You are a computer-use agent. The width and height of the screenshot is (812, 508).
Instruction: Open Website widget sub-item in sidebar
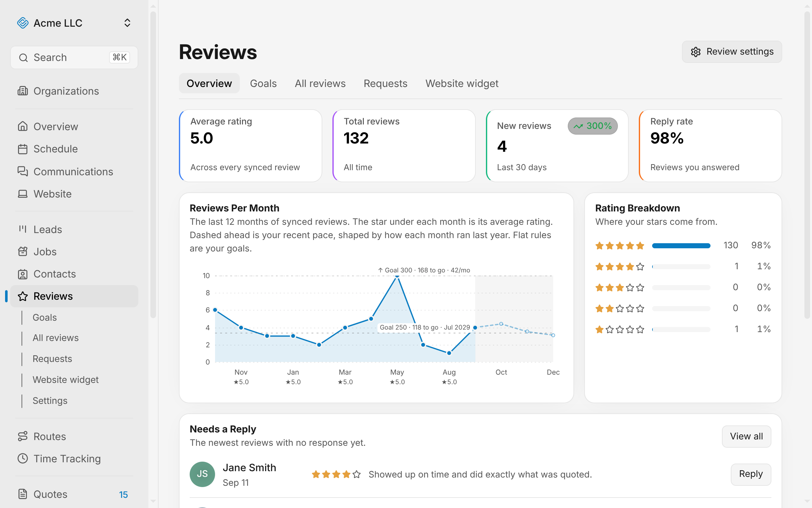66,380
